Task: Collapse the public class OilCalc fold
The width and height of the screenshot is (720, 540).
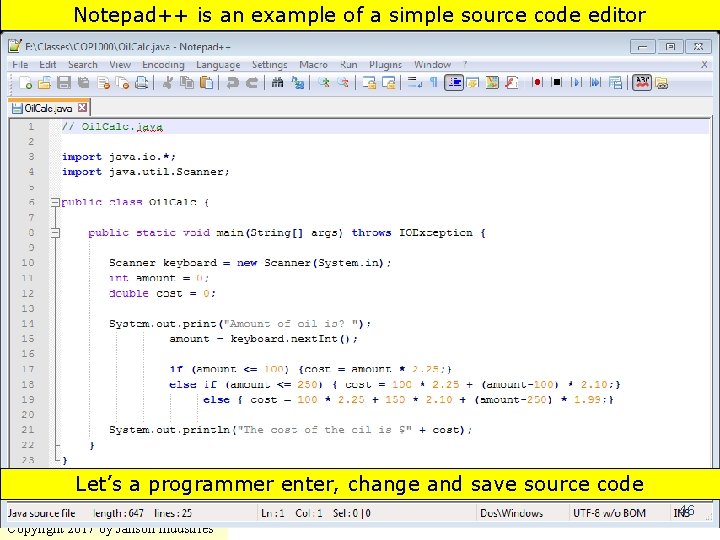Action: coord(55,202)
